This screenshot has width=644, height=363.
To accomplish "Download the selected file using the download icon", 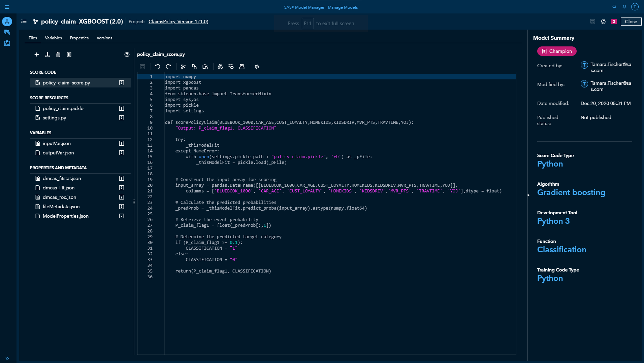I will click(x=47, y=55).
